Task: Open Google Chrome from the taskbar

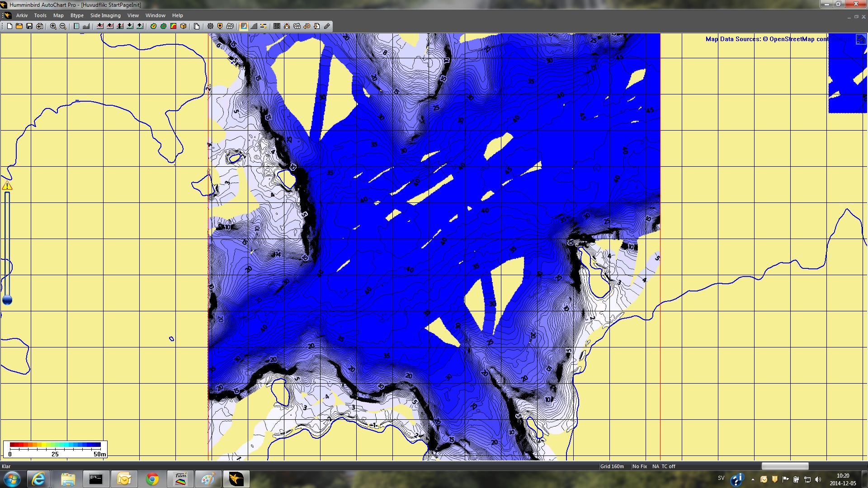Action: pyautogui.click(x=152, y=479)
